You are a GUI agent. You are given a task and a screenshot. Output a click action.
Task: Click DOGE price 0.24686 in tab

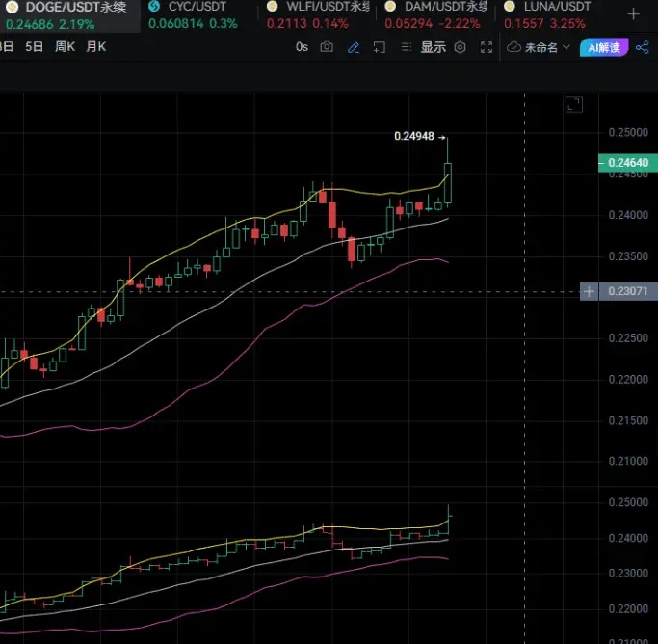click(x=29, y=24)
